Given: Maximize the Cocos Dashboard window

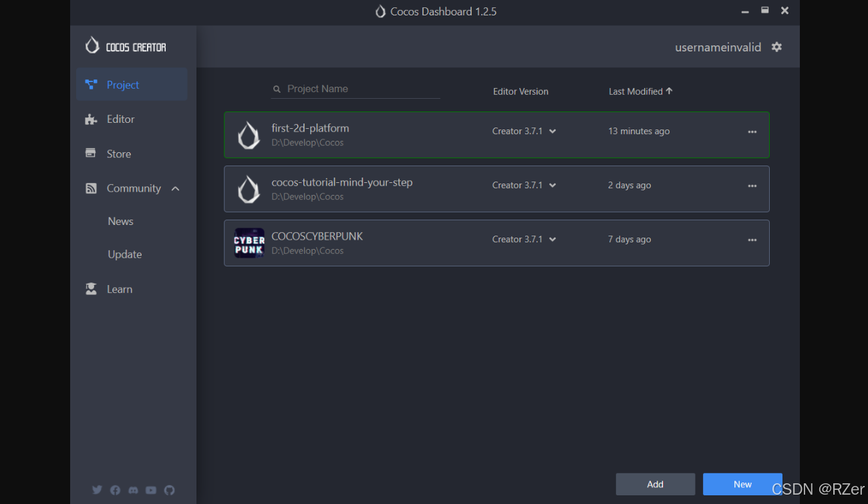Looking at the screenshot, I should 765,11.
